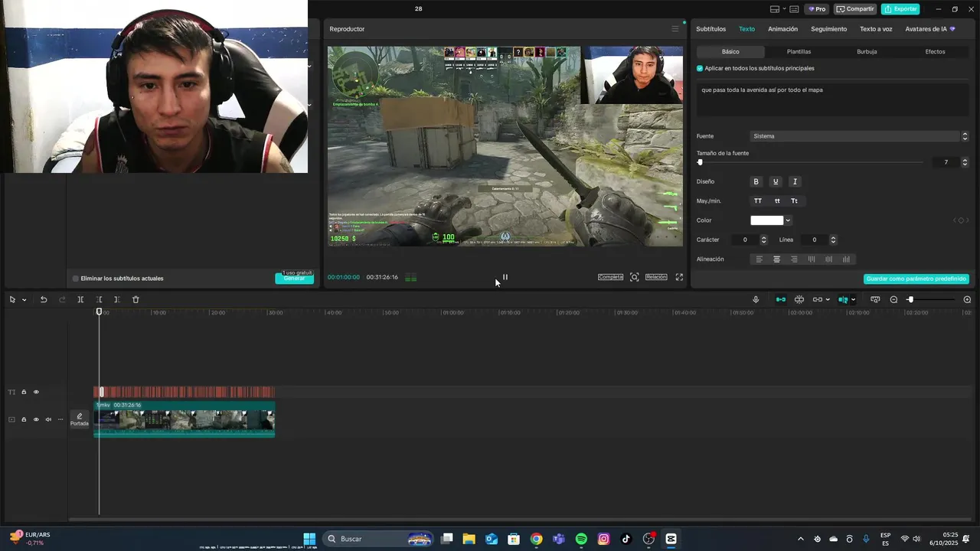Switch to the Seguimiento tab
The image size is (980, 551).
coord(828,29)
